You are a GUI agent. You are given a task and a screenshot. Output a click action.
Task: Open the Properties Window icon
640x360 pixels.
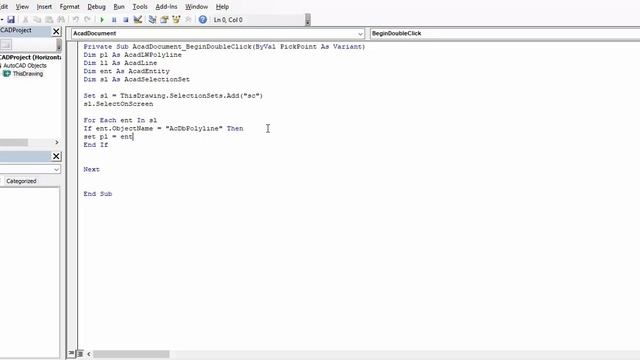164,20
